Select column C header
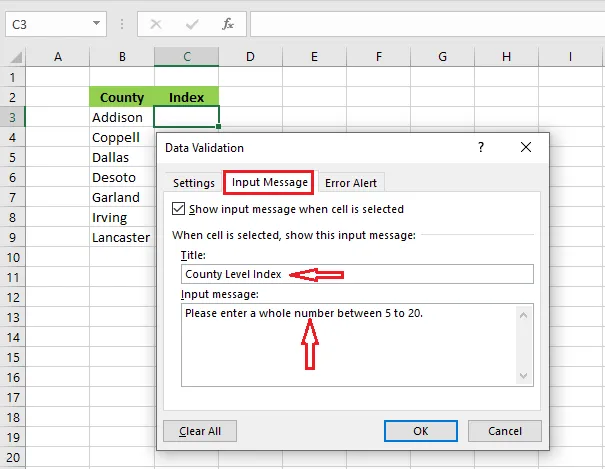The image size is (605, 469). [x=186, y=57]
